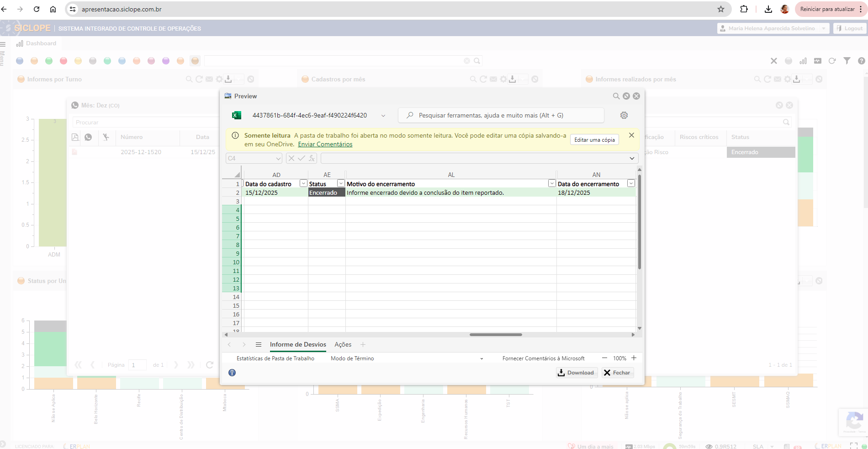The width and height of the screenshot is (868, 449).
Task: Click the horizontal scrollbar thumb of the sheet
Action: coord(495,335)
